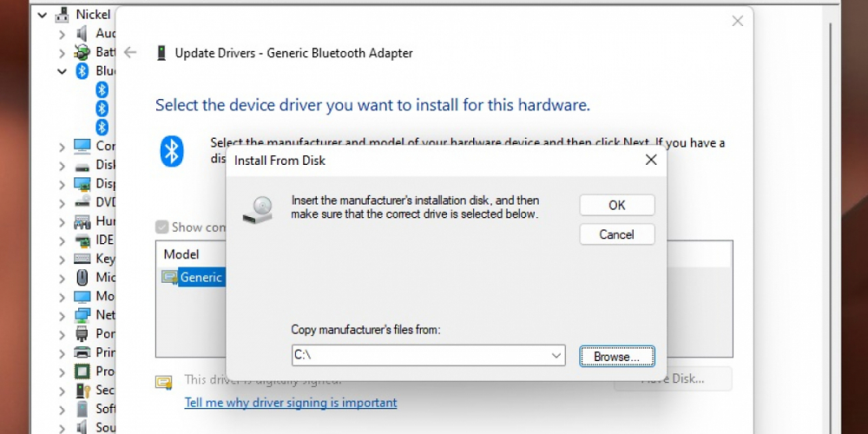
Task: Expand the DVD drives chevron
Action: [x=62, y=203]
